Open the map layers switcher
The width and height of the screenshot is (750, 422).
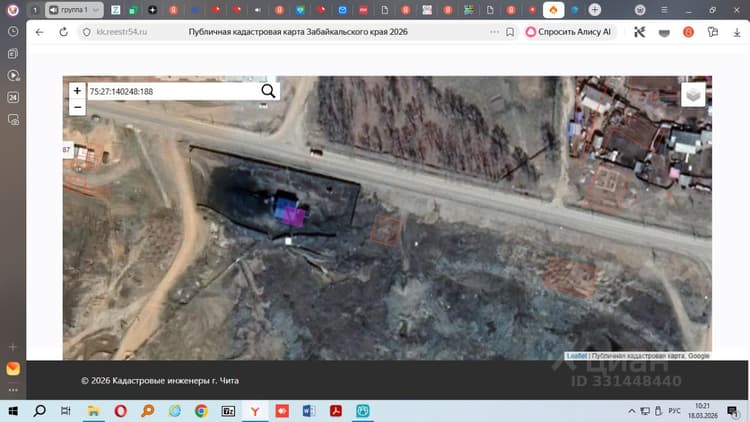(693, 95)
